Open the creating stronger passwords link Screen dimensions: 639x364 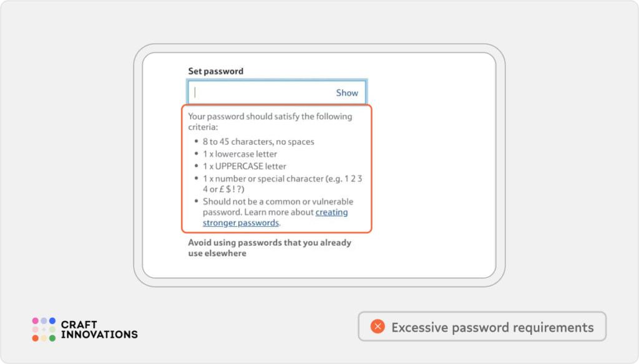tap(331, 212)
